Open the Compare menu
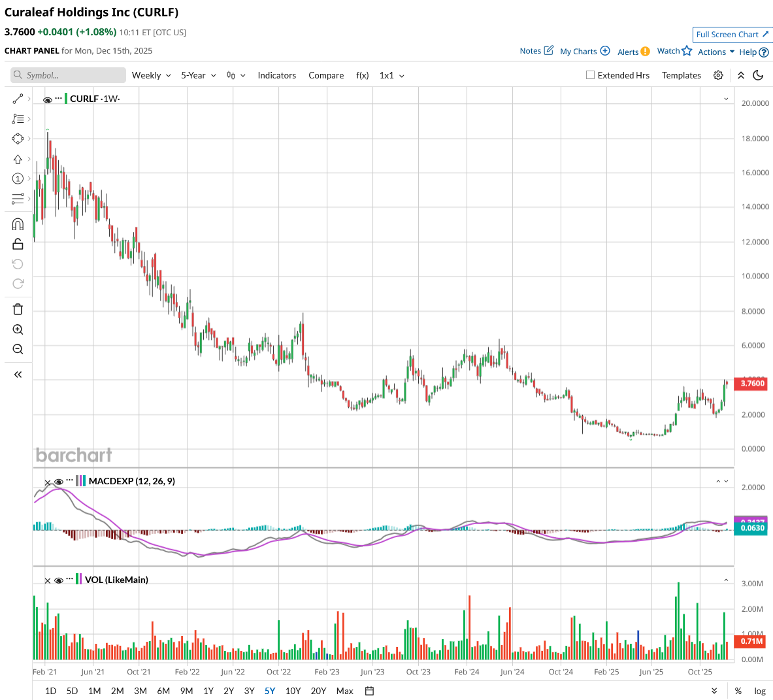The image size is (773, 700). (326, 75)
